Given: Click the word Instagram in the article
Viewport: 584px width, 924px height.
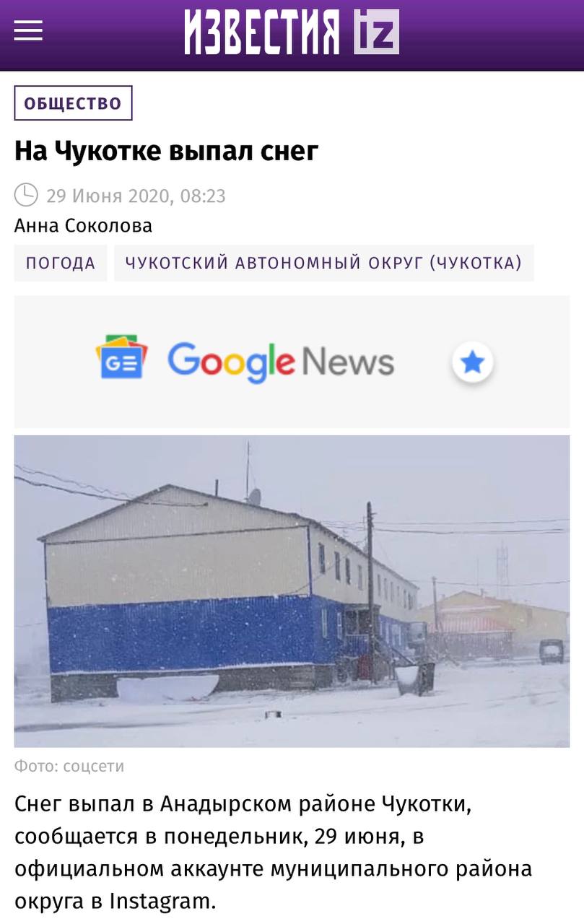Looking at the screenshot, I should point(162,902).
